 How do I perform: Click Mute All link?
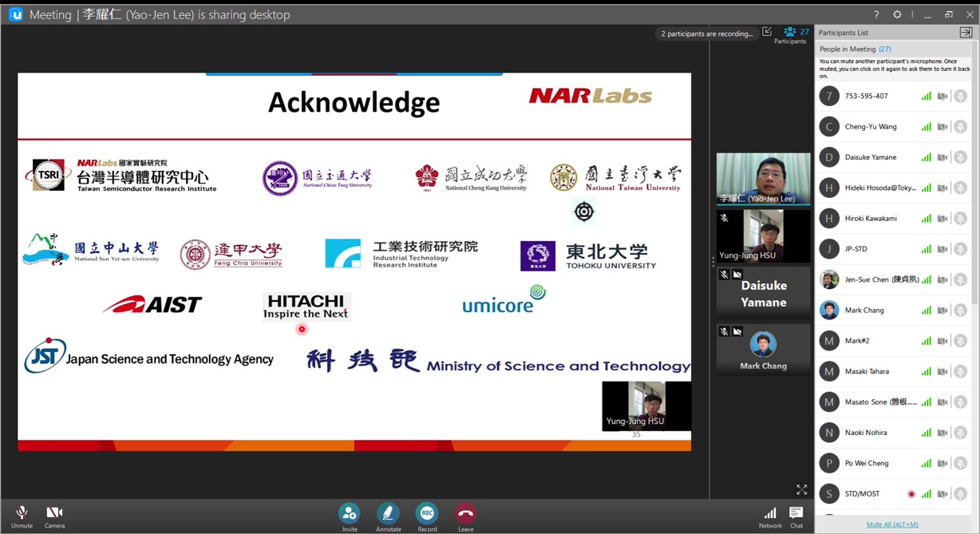(892, 524)
